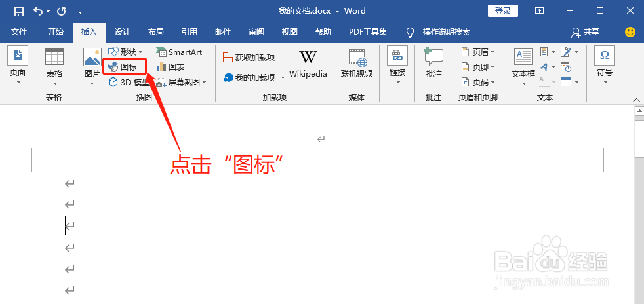The width and height of the screenshot is (644, 304).
Task: Open the Ribbon Display Options icon
Action: pos(539,11)
